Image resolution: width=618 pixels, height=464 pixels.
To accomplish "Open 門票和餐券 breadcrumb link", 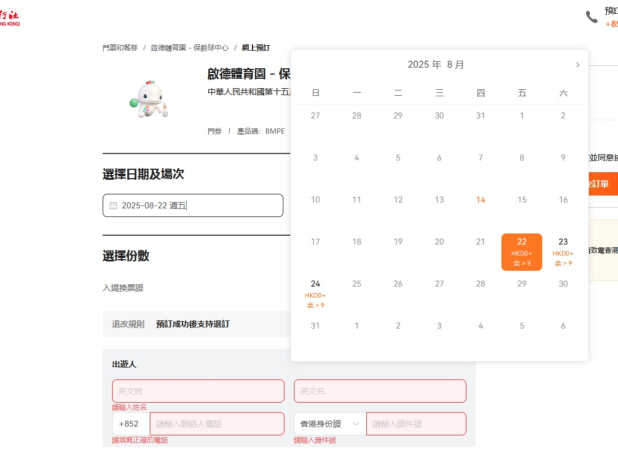I will pos(120,48).
